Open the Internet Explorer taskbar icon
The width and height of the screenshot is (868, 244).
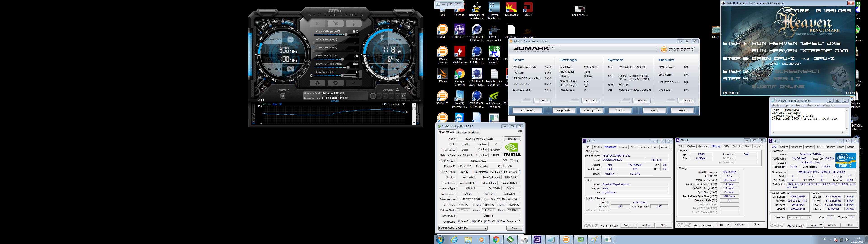click(x=455, y=240)
